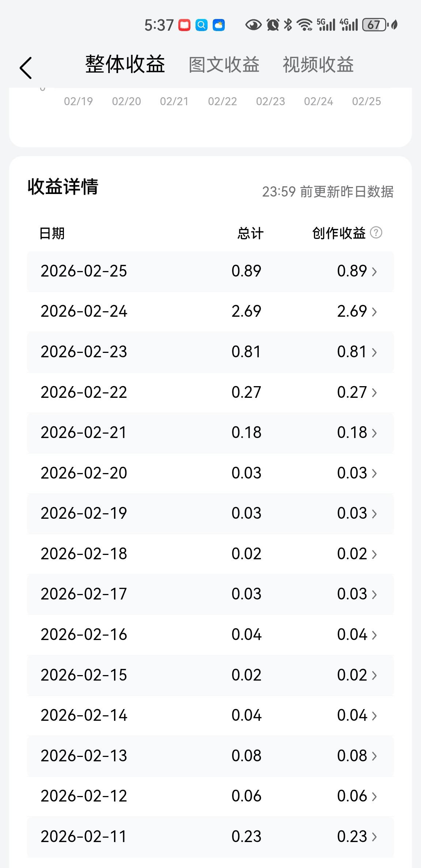
Task: Tap the help icon beside 创作收益
Action: pyautogui.click(x=376, y=233)
